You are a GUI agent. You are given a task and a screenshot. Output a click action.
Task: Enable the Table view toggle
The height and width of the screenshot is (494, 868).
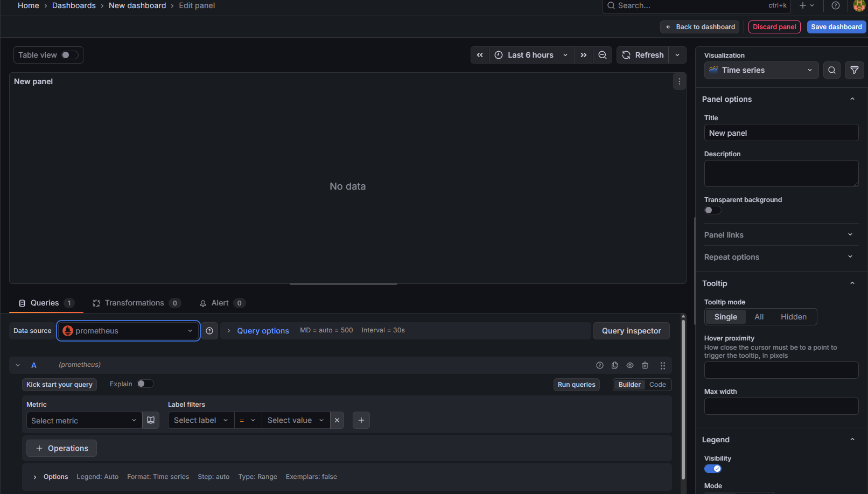[x=69, y=55]
